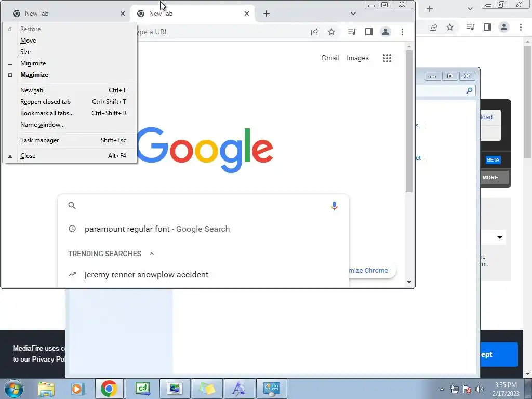
Task: Click the blue Accept cookies button
Action: pos(499,354)
